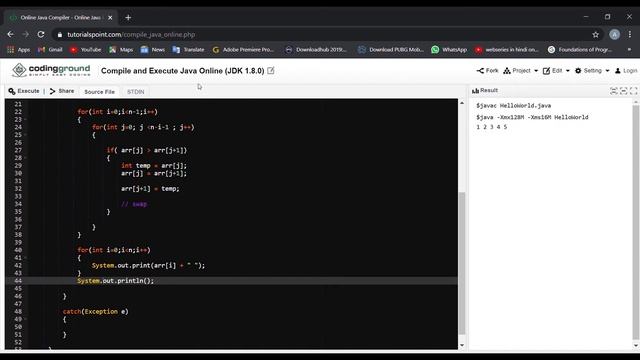
Task: Click the first Result panel layout icon
Action: tap(613, 91)
